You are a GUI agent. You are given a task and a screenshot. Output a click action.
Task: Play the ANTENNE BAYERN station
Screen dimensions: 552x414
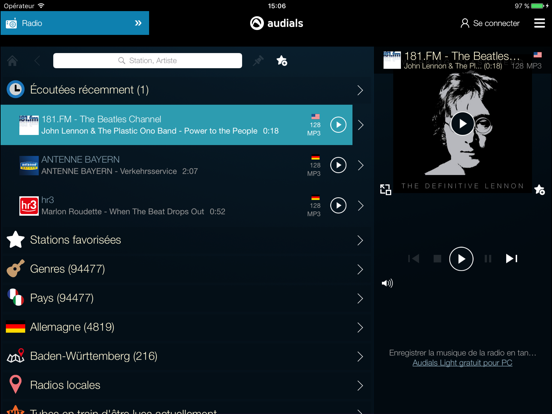(338, 165)
